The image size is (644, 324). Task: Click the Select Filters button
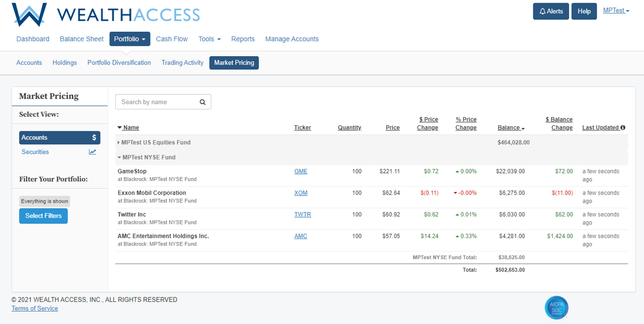(x=43, y=216)
